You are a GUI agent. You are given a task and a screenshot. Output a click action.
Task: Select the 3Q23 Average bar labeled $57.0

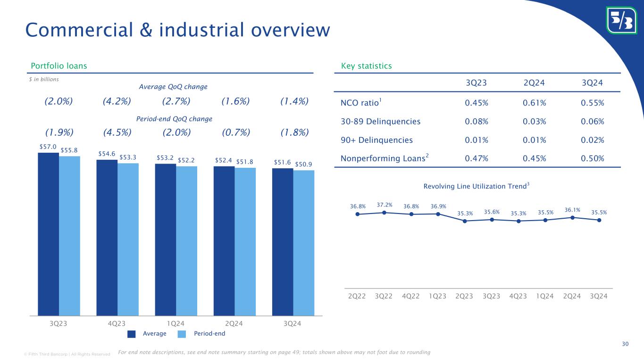pyautogui.click(x=48, y=233)
